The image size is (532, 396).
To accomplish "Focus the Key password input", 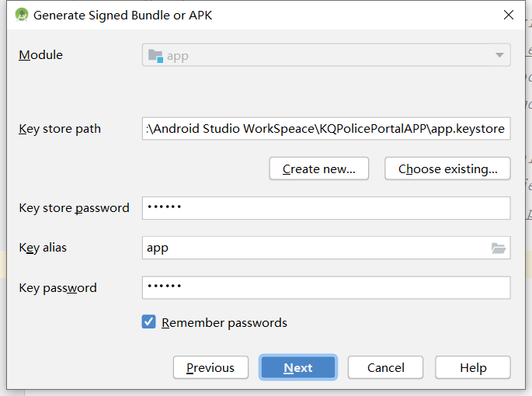I will [x=326, y=287].
